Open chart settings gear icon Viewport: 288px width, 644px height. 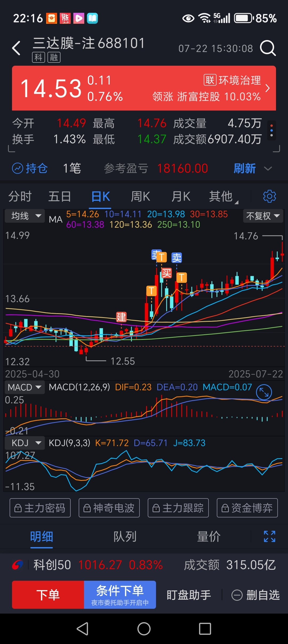pos(270,197)
